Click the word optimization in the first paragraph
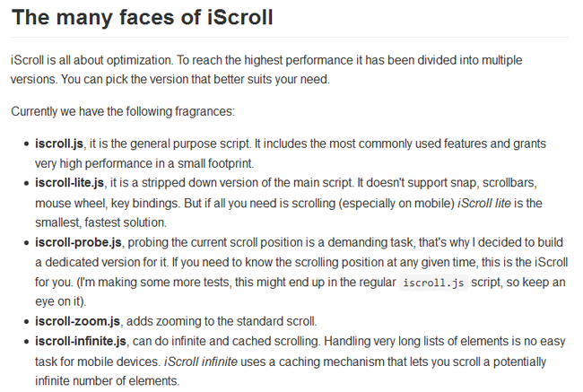 140,60
